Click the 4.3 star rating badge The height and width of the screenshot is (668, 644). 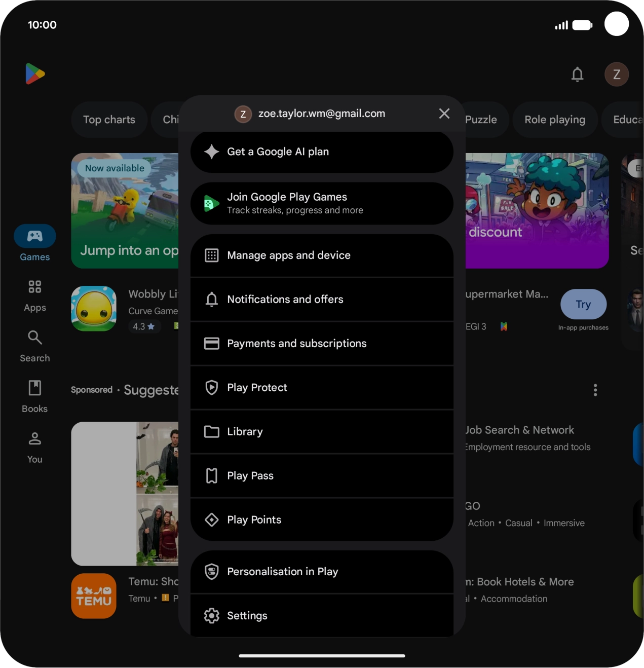[x=144, y=326]
